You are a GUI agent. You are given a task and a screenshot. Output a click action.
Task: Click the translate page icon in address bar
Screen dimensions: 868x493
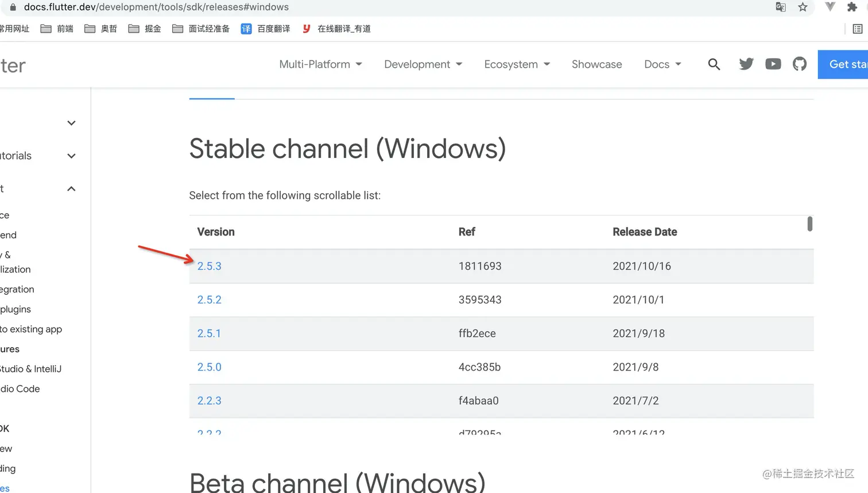coord(781,7)
